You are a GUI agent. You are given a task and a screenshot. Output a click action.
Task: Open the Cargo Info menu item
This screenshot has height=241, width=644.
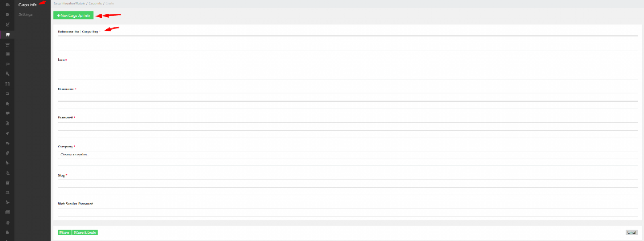coord(27,5)
